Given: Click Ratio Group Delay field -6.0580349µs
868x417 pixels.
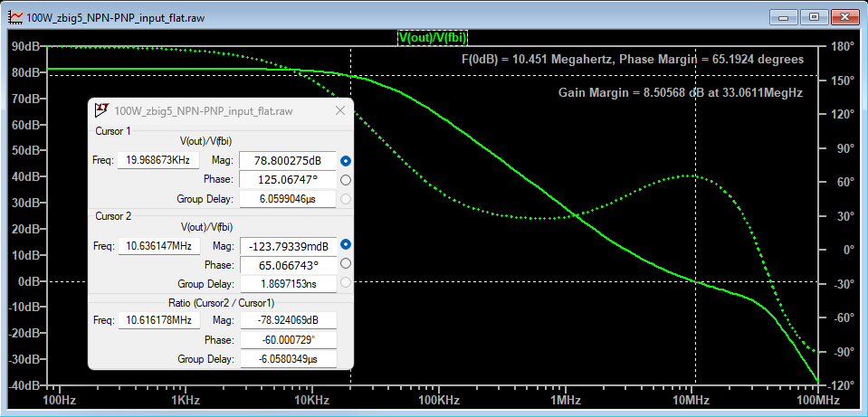Looking at the screenshot, I should (287, 359).
